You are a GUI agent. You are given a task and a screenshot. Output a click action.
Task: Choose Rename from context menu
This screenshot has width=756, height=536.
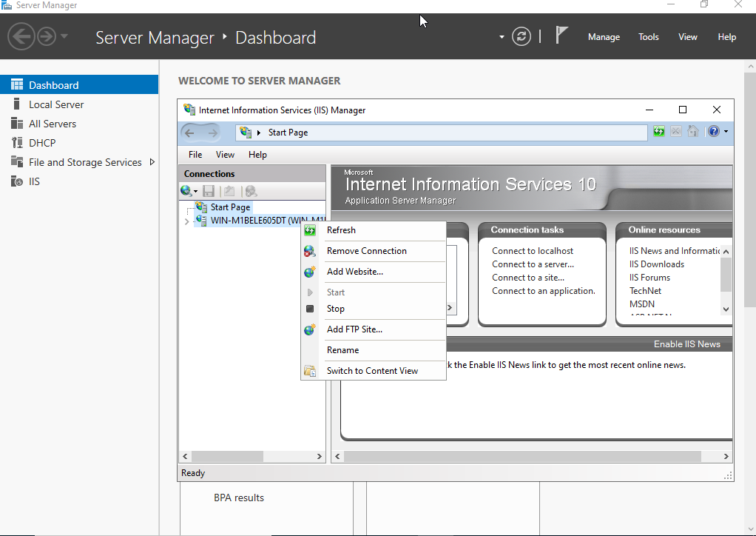(373, 350)
